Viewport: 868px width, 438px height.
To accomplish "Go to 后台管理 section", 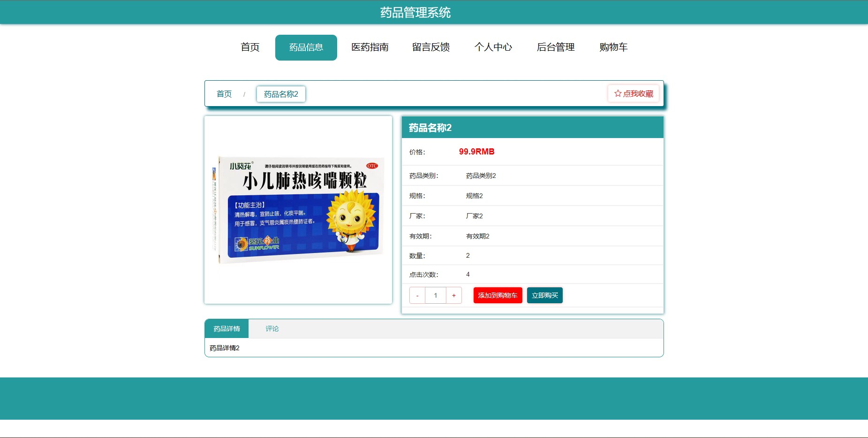I will (556, 47).
